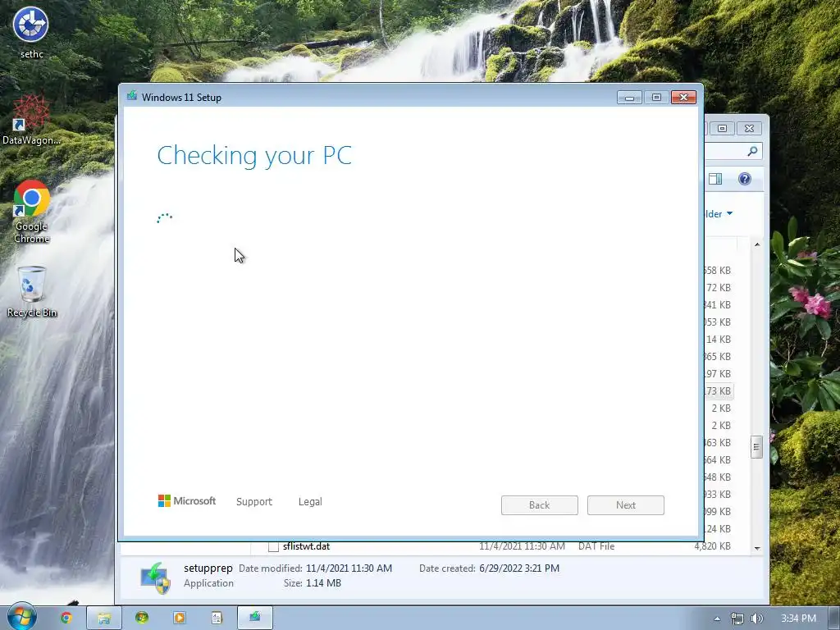Viewport: 840px width, 630px height.
Task: Open Explorer help question mark icon
Action: 745,179
